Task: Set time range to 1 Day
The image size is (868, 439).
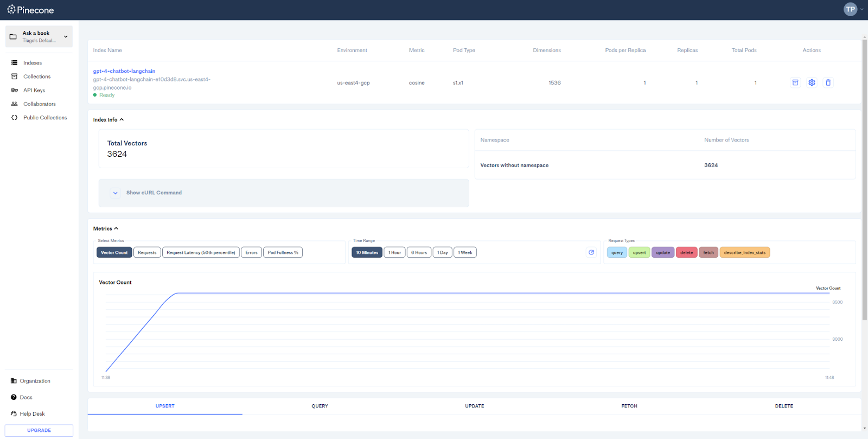Action: tap(443, 252)
